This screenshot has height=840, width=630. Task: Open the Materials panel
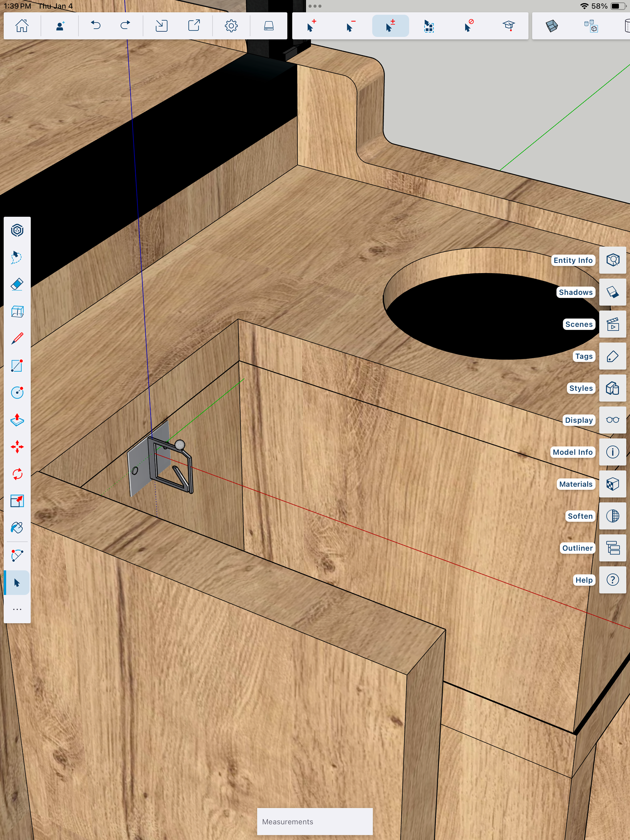pyautogui.click(x=612, y=484)
